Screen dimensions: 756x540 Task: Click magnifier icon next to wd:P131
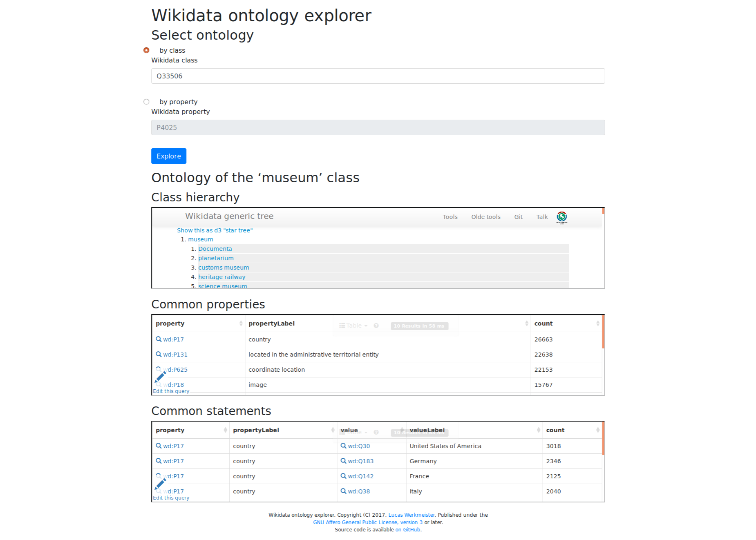[x=159, y=354]
